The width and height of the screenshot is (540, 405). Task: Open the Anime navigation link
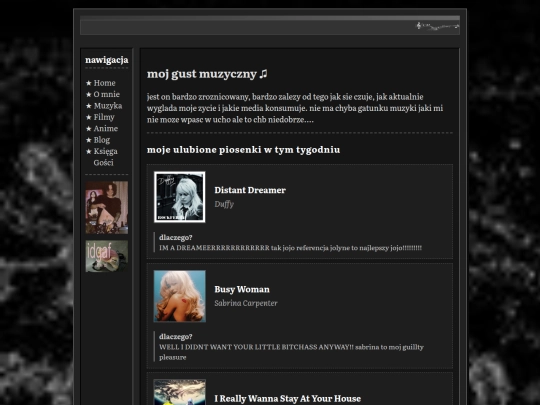(x=106, y=128)
